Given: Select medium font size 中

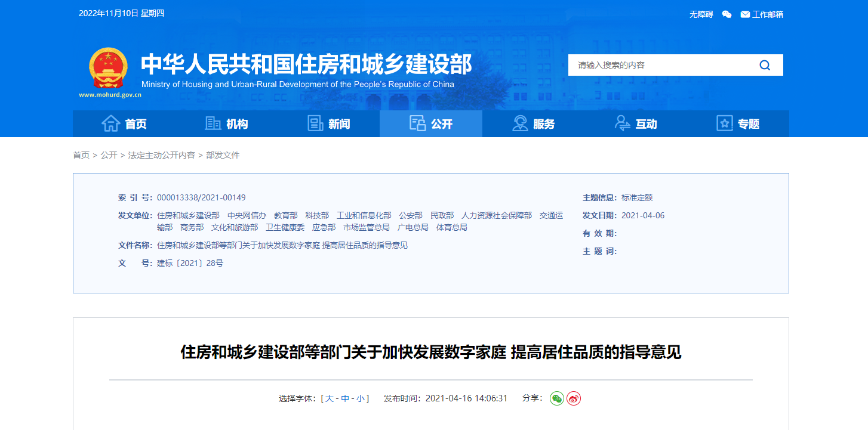Looking at the screenshot, I should click(345, 398).
